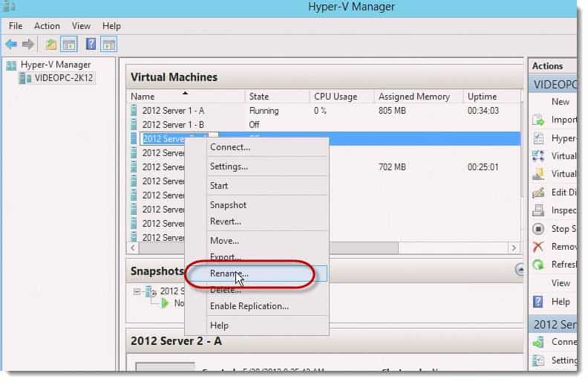588x382 pixels.
Task: Choose Export... from the context menu
Action: click(257, 257)
